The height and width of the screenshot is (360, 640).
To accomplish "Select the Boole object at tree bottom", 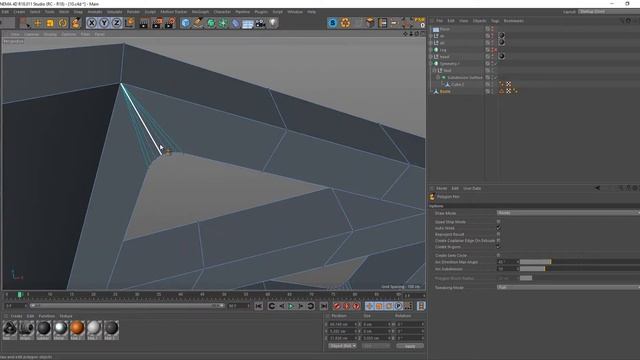I will [x=445, y=91].
